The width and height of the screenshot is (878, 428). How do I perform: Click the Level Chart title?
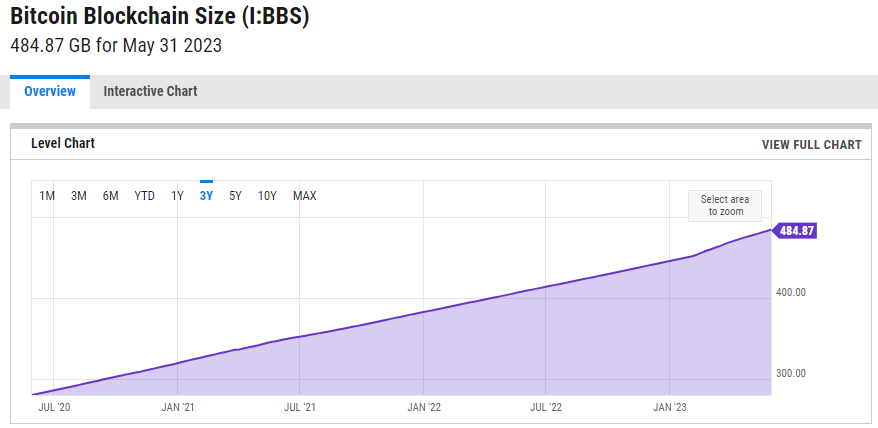[x=63, y=143]
